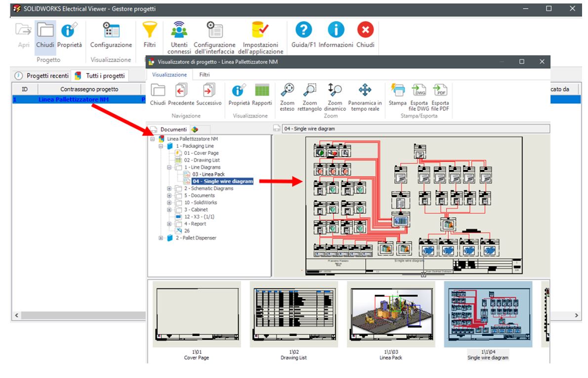The width and height of the screenshot is (588, 378).
Task: Open the Single wire diagram thumbnail
Action: click(488, 315)
